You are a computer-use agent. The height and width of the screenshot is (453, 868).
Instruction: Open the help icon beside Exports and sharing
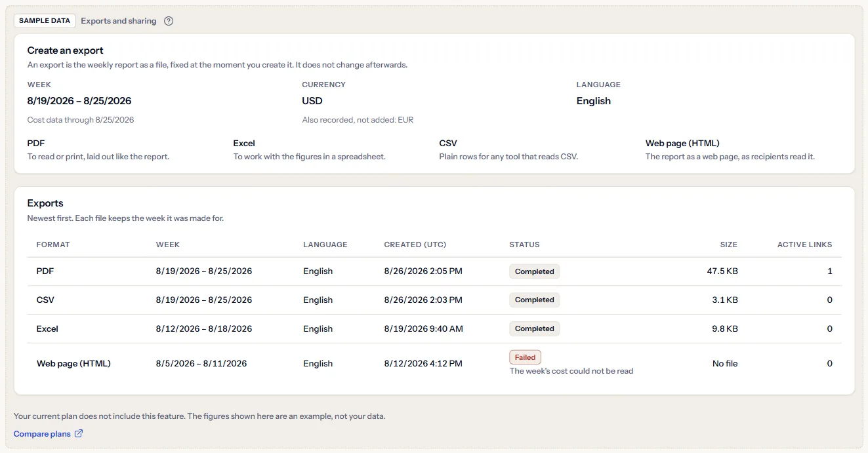pos(169,21)
